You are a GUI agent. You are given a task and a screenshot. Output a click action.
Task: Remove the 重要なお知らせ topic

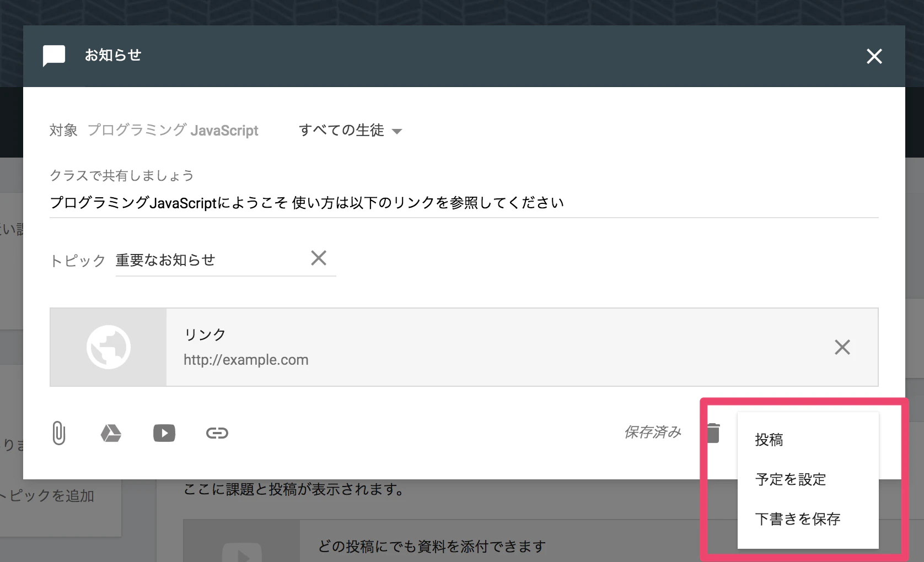(319, 258)
